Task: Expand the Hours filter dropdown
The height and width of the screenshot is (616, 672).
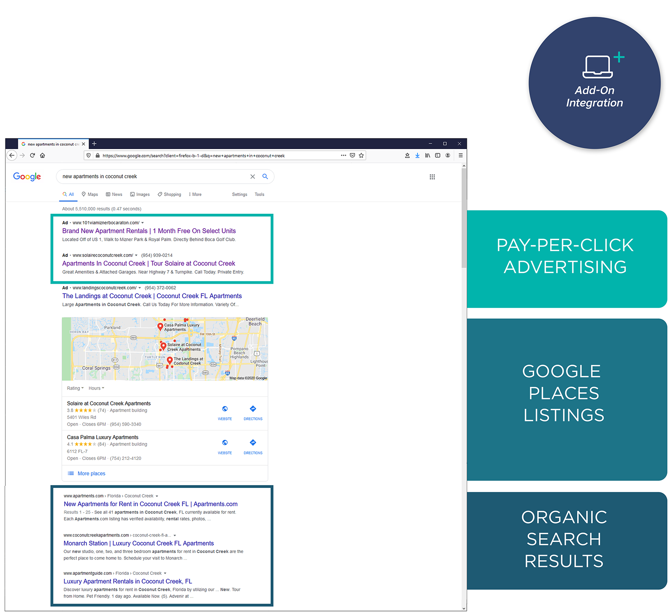Action: point(96,388)
